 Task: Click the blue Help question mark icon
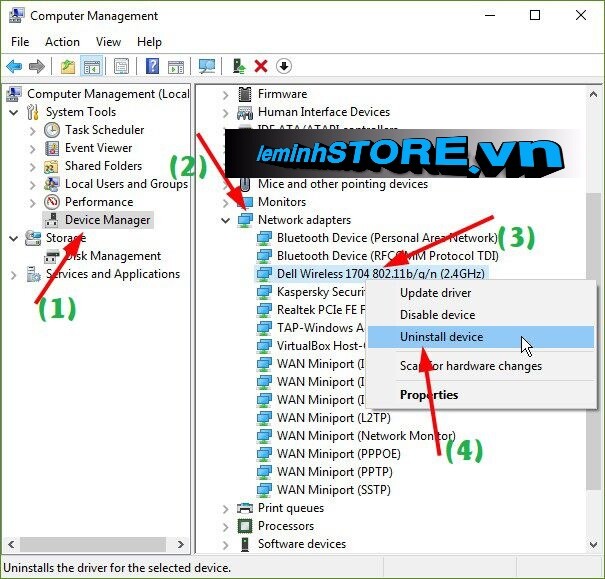pyautogui.click(x=152, y=66)
